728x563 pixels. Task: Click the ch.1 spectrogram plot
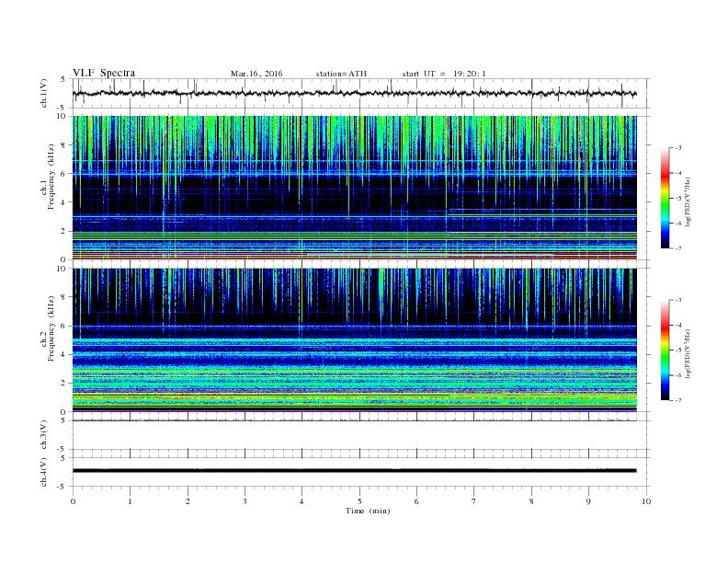pyautogui.click(x=354, y=188)
